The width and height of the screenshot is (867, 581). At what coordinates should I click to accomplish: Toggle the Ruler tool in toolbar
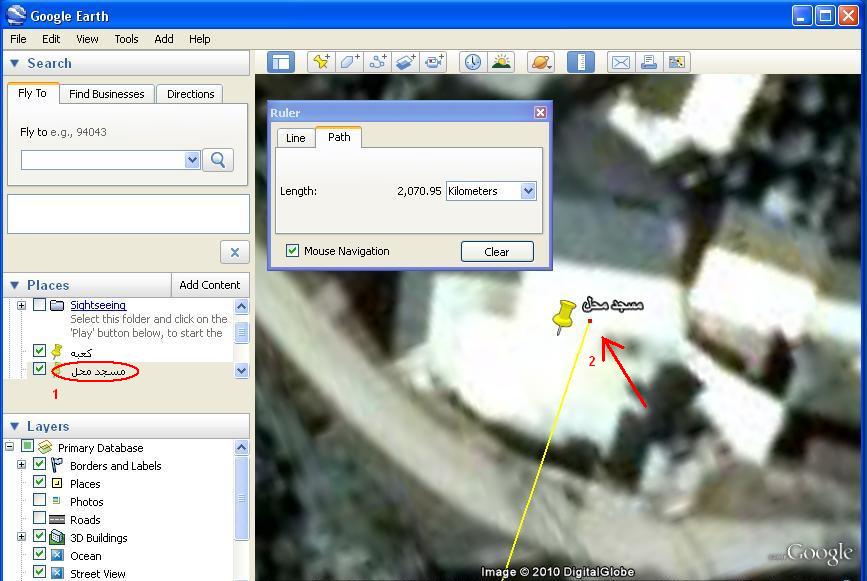(581, 62)
